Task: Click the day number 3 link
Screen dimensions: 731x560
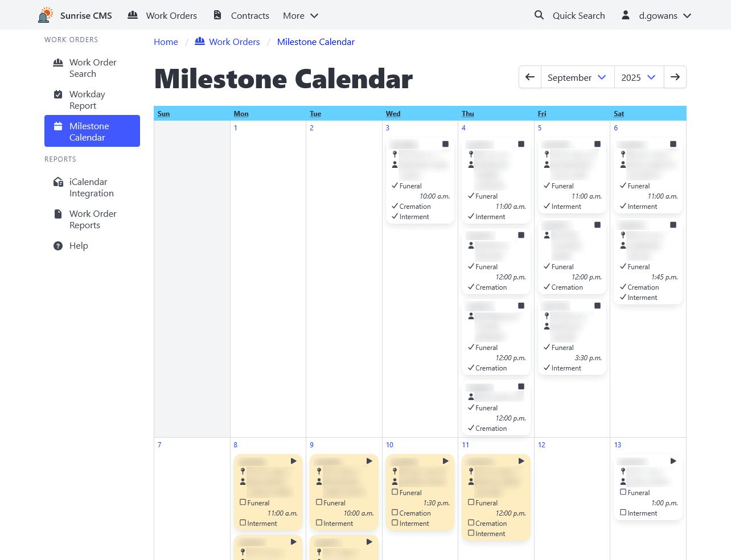Action: (x=388, y=128)
